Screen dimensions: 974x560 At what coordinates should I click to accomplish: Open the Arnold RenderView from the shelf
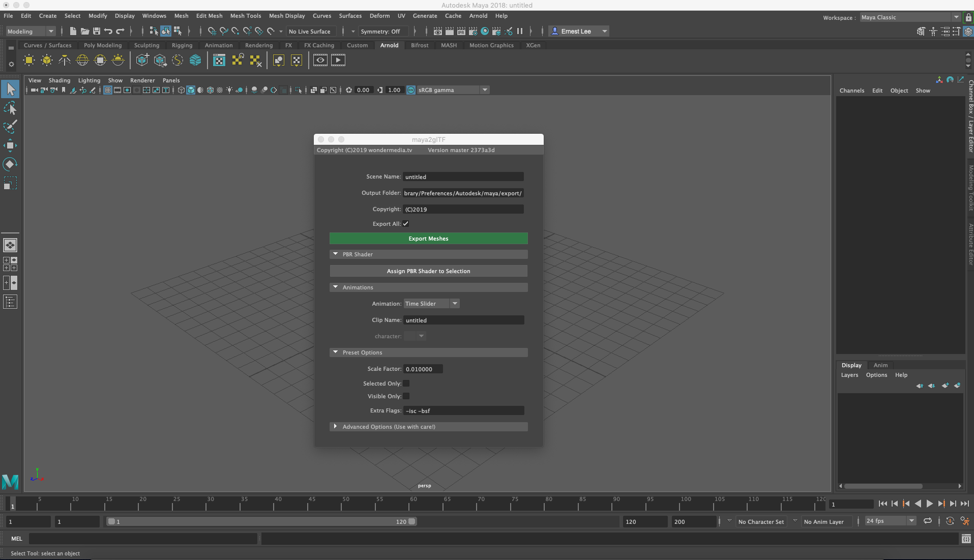tap(219, 60)
